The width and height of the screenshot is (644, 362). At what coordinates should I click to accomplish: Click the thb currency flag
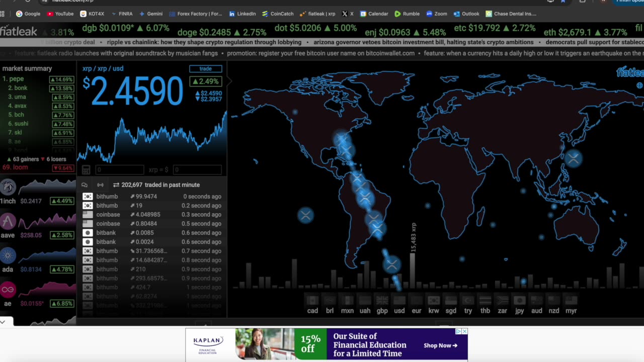pos(485,300)
